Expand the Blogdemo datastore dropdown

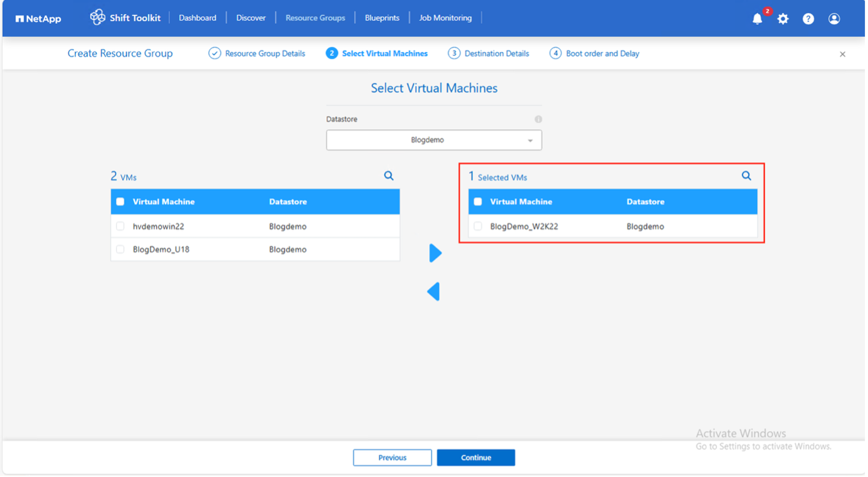[434, 140]
